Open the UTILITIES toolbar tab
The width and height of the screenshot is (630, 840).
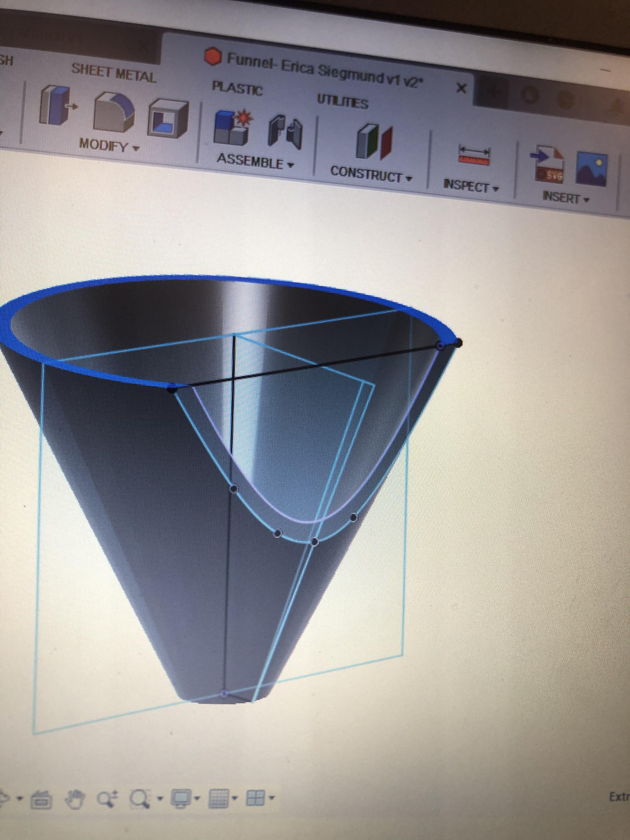point(342,102)
